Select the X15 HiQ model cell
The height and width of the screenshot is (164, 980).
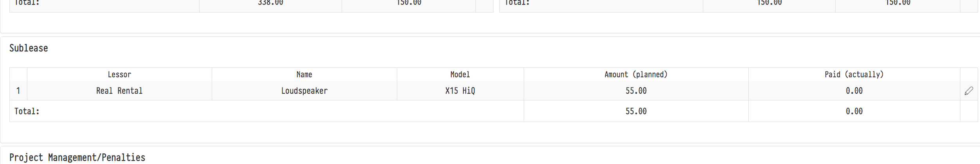460,91
